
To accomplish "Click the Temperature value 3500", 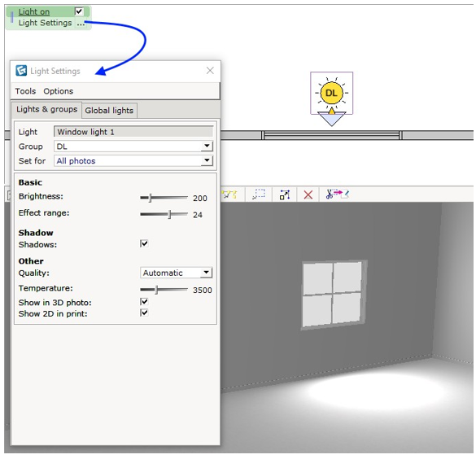I will (x=203, y=291).
